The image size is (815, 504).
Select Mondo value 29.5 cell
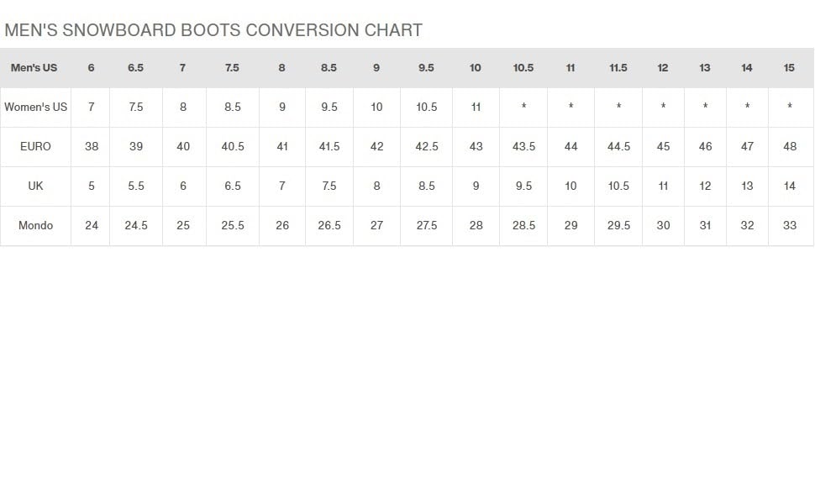point(618,225)
